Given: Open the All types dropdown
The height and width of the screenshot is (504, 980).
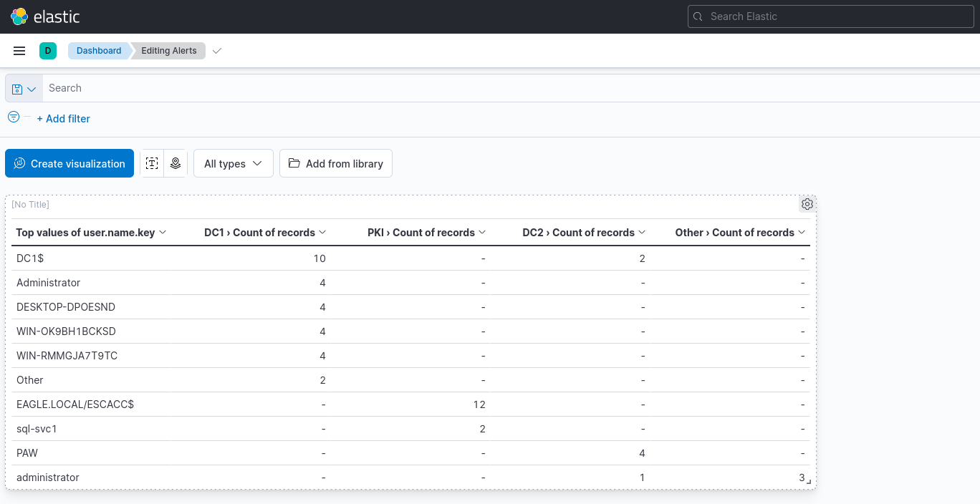Looking at the screenshot, I should coord(233,163).
